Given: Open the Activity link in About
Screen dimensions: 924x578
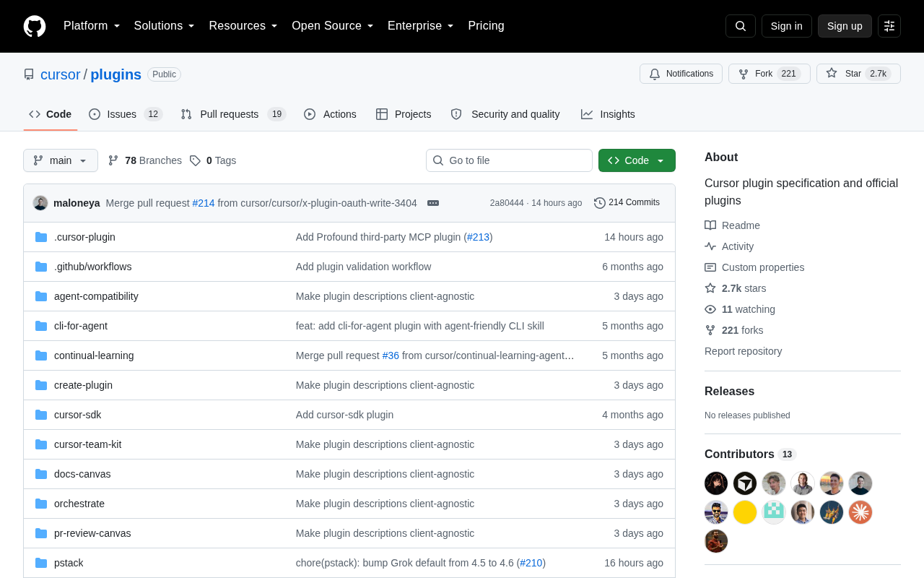Looking at the screenshot, I should 729,246.
